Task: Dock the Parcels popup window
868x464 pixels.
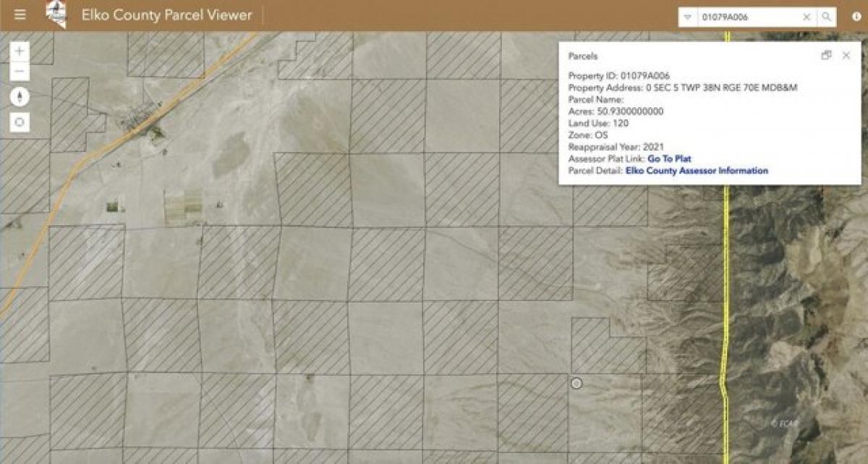Action: click(826, 56)
